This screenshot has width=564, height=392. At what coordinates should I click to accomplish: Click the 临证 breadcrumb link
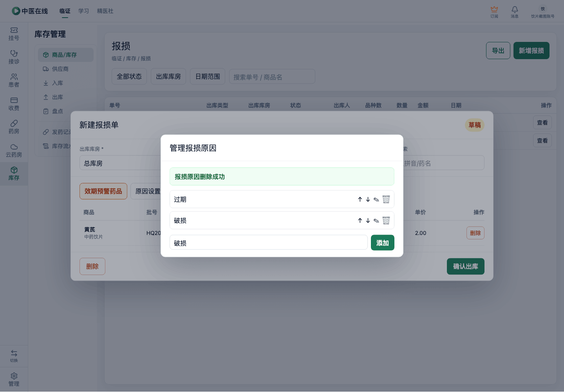[117, 58]
